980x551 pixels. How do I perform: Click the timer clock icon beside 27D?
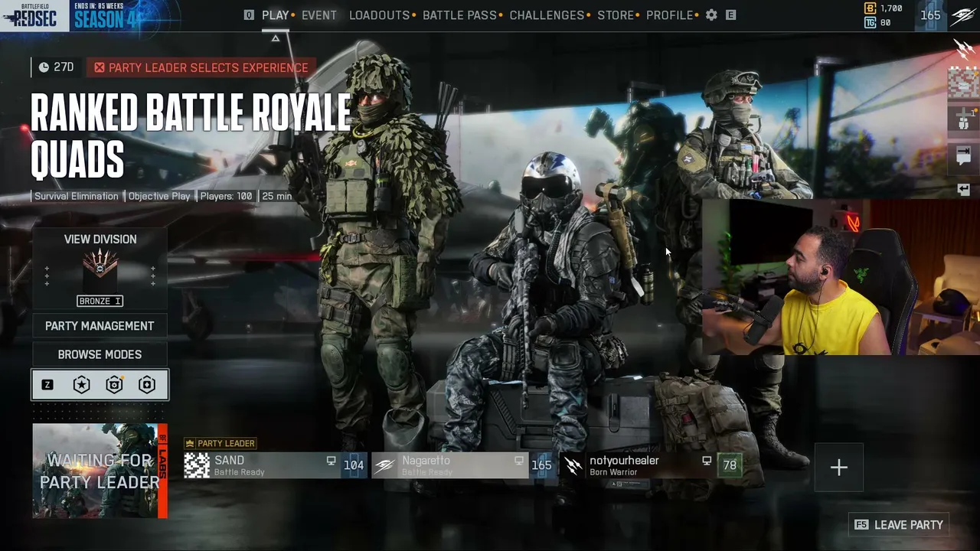[44, 67]
